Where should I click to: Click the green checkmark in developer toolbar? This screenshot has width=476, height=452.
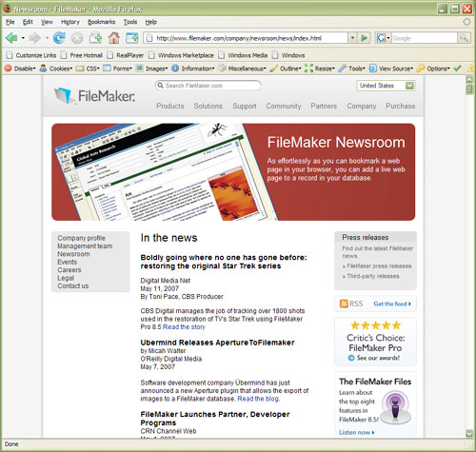coord(457,69)
